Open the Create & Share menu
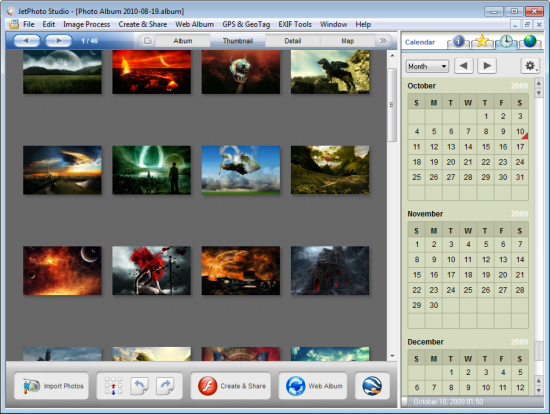Viewport: 550px width, 414px height. pyautogui.click(x=143, y=24)
